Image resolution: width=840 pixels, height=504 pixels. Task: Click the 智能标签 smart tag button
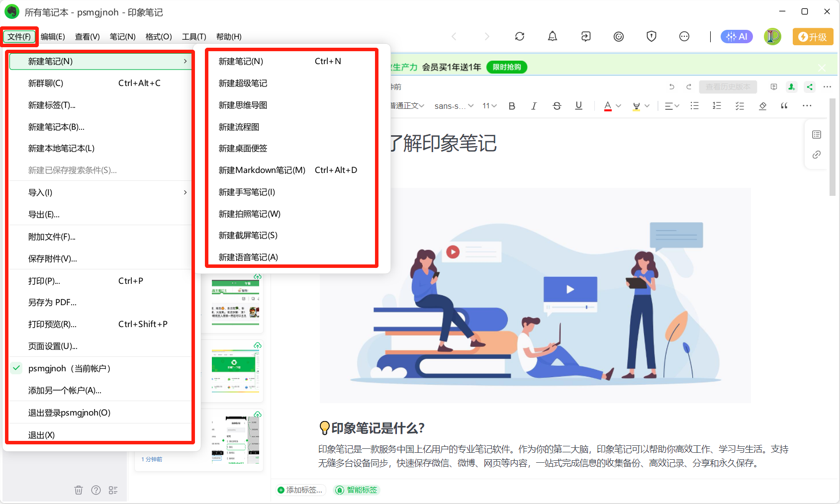coord(357,490)
